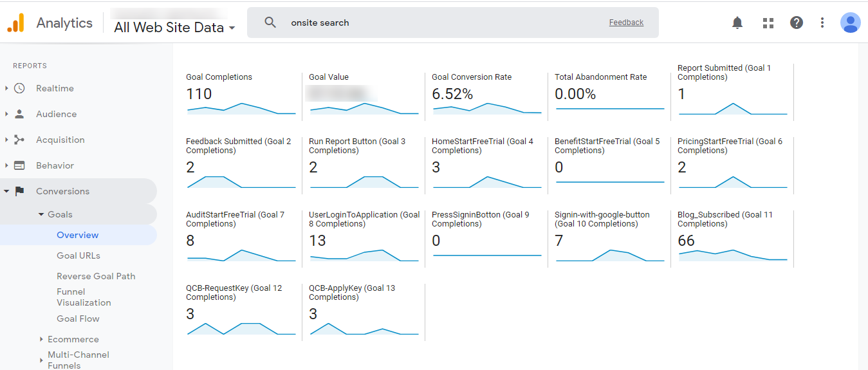Screen dimensions: 868x370
Task: Click the 6.52% conversion rate value
Action: pyautogui.click(x=452, y=94)
